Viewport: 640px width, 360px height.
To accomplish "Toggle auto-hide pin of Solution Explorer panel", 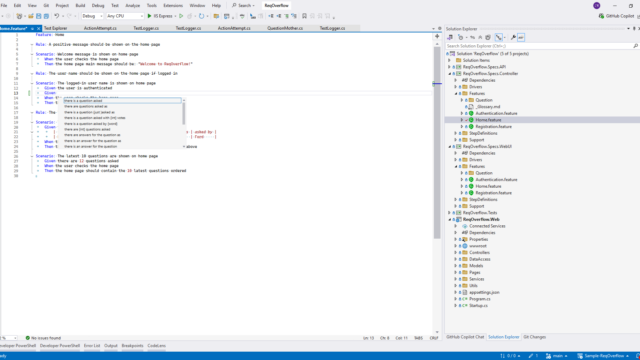I will point(634,29).
